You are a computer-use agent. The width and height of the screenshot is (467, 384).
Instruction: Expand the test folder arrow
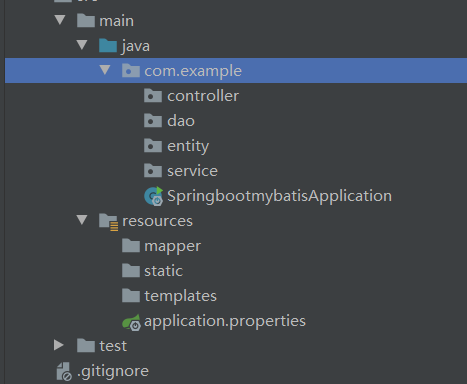(59, 345)
